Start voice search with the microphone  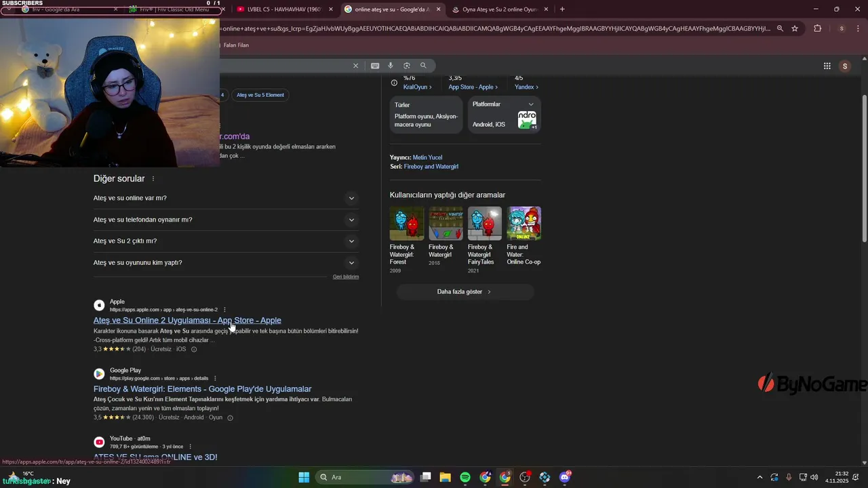point(391,66)
